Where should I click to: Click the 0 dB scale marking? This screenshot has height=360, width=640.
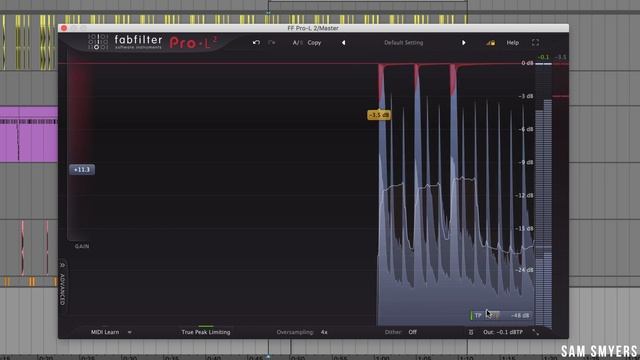(527, 63)
